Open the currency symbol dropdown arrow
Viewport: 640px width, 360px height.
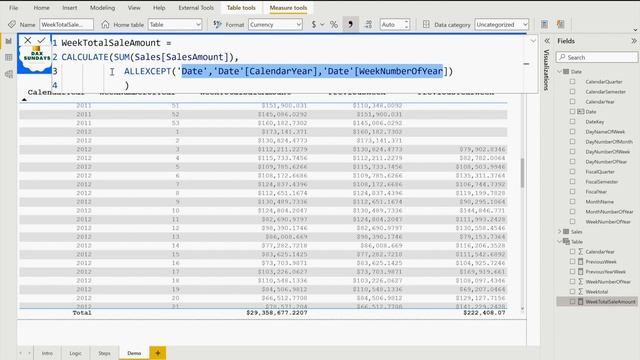coord(322,24)
